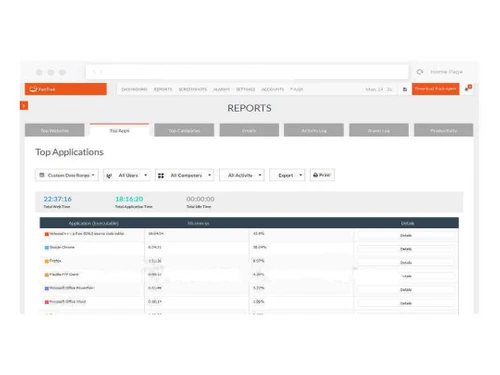Image resolution: width=500 pixels, height=375 pixels.
Task: Click the orange swatch next to Firefox
Action: tap(47, 261)
